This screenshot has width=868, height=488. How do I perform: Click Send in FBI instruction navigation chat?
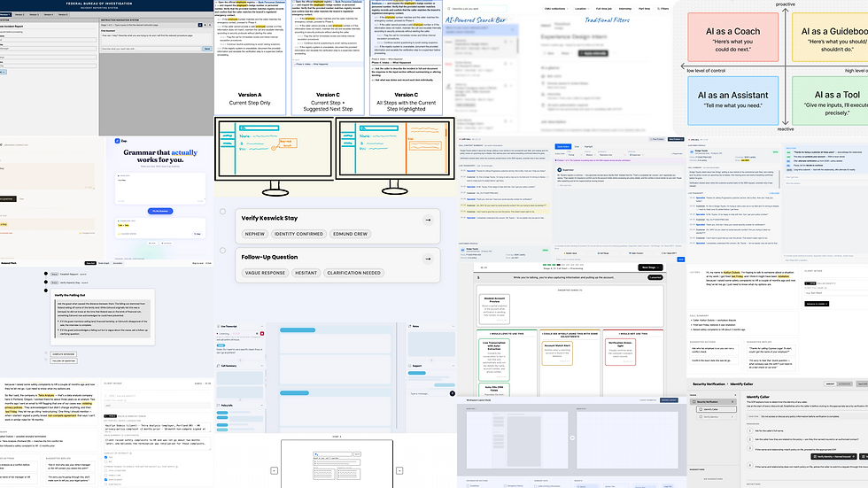point(207,49)
